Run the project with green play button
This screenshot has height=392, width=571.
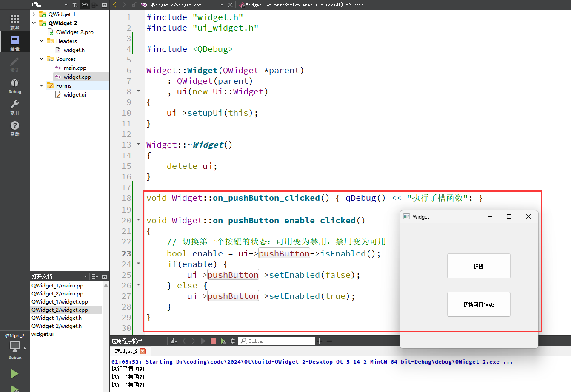pos(14,374)
